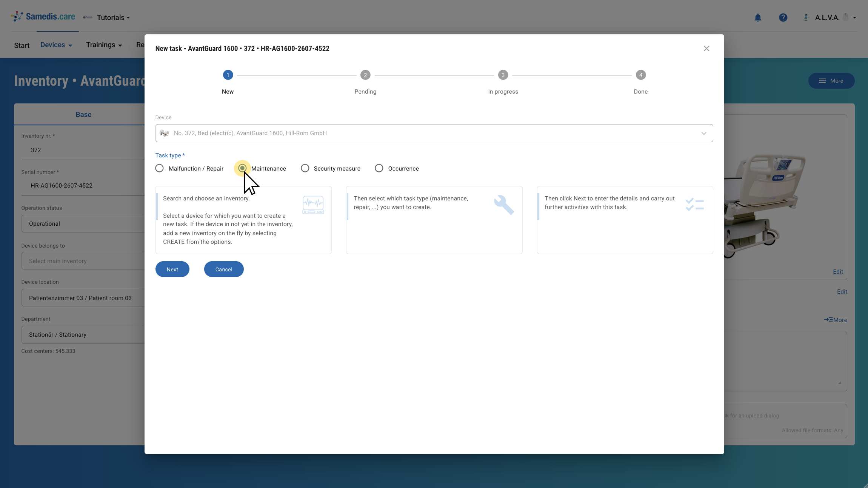Viewport: 868px width, 488px height.
Task: Expand the Device selection dropdown
Action: [x=704, y=133]
